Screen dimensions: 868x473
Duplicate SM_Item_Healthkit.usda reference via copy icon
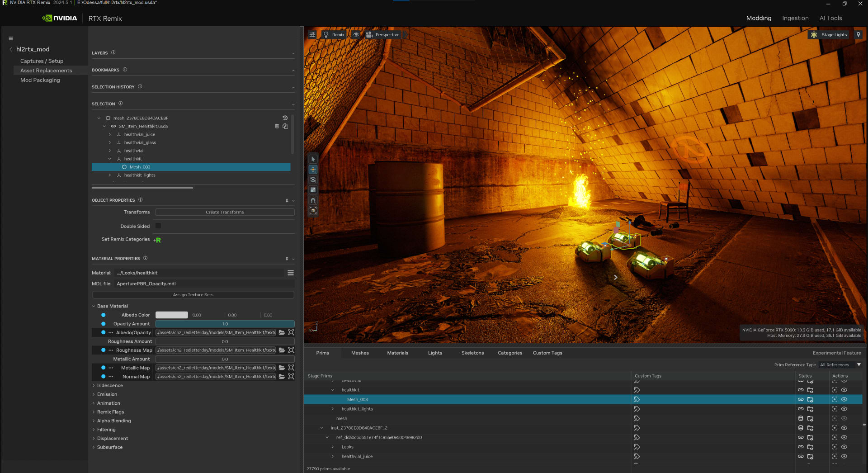click(285, 126)
